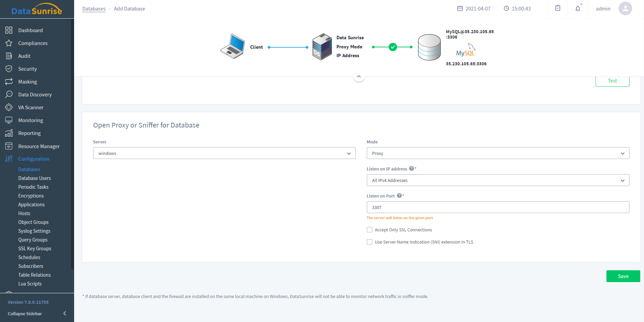Expand the Mode dropdown set to Proxy
Viewport: 644px width, 322px height.
click(x=497, y=153)
